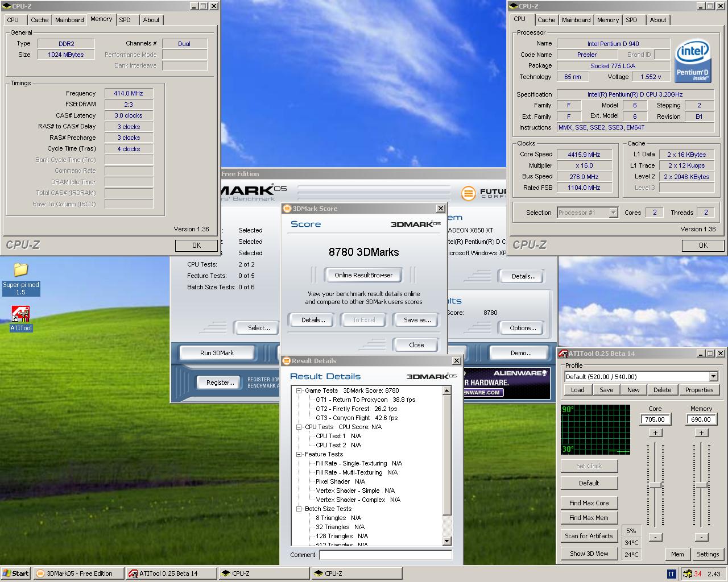Image resolution: width=728 pixels, height=582 pixels.
Task: Switch to the About tab in right CPU-Z window
Action: [x=658, y=20]
